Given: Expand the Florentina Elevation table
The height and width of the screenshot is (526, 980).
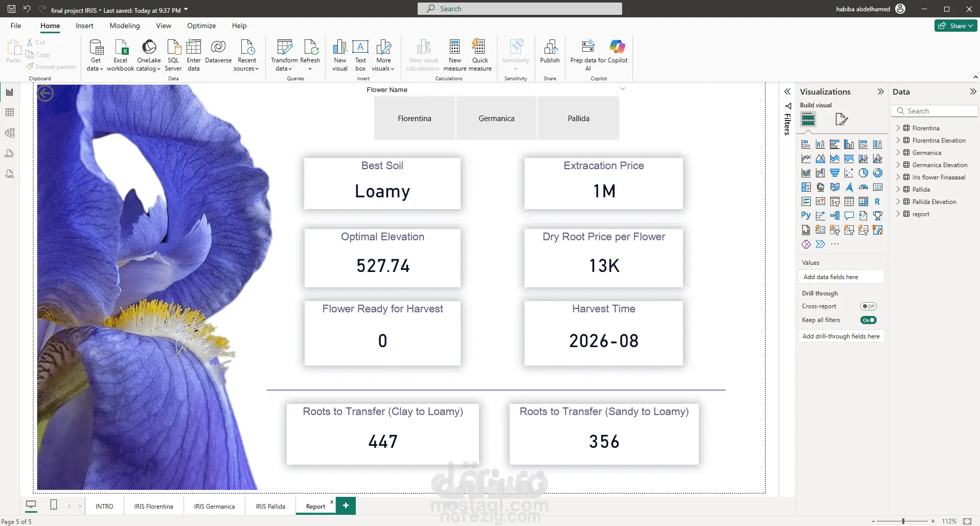Looking at the screenshot, I should point(898,140).
